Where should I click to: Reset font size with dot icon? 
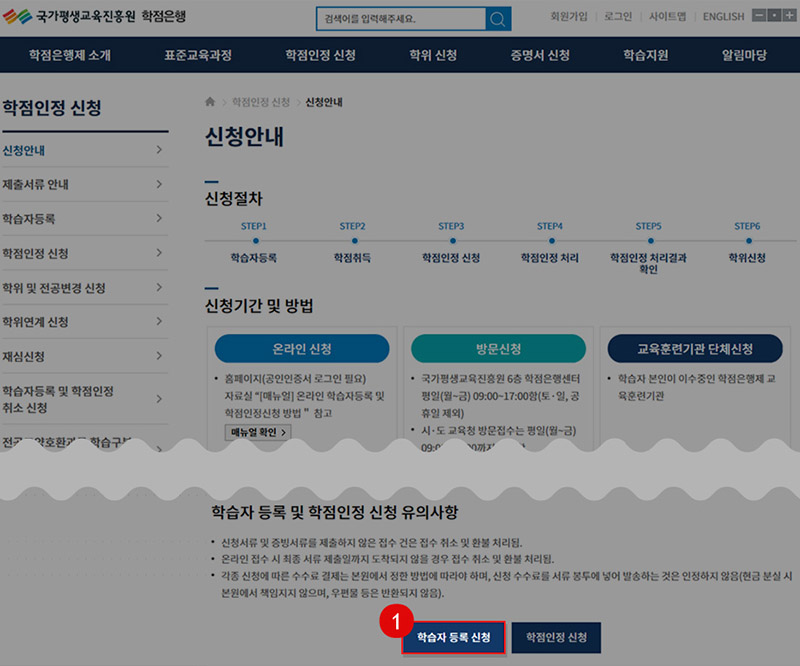pos(774,16)
